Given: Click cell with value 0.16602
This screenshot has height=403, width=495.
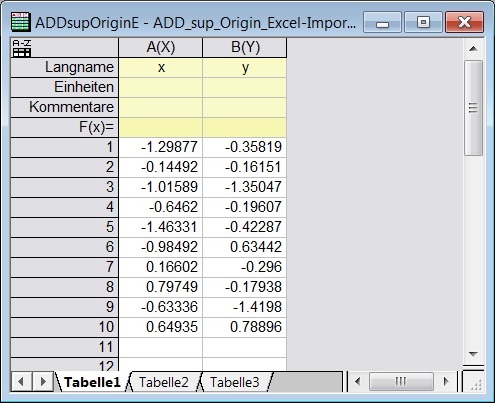Looking at the screenshot, I should (x=161, y=267).
